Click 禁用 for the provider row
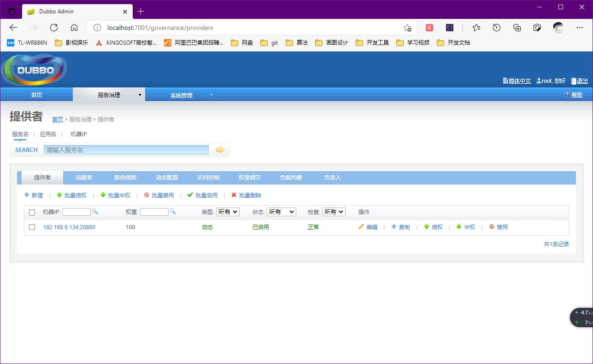Image resolution: width=593 pixels, height=364 pixels. (499, 227)
